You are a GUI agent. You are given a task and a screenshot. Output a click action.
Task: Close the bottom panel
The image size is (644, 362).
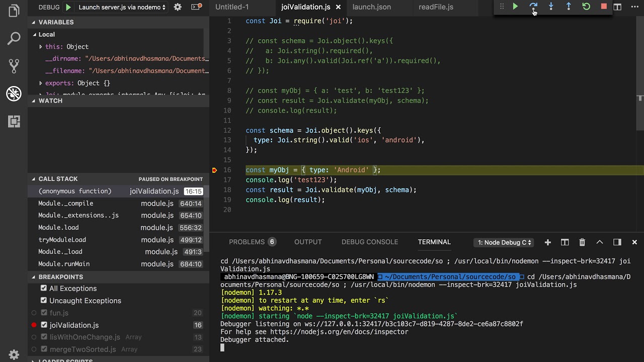coord(634,242)
